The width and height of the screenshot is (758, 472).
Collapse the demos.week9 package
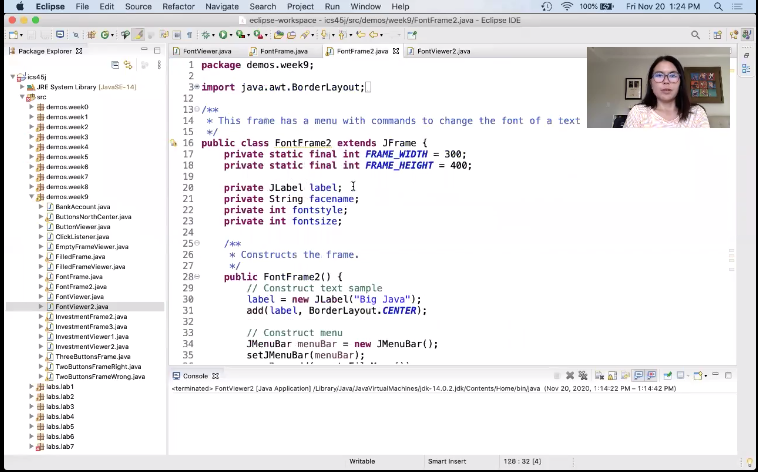tap(31, 197)
